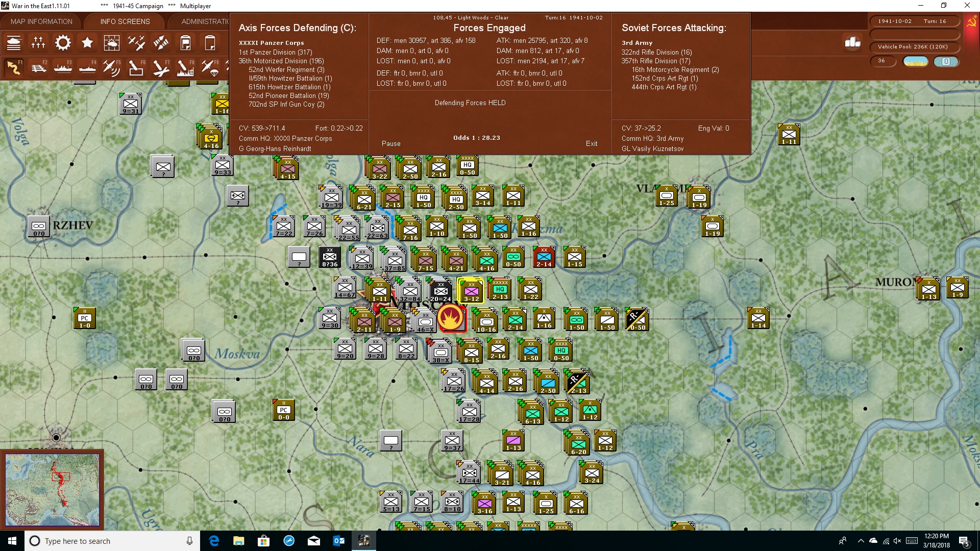Select the F4 Amphibious Transport mode icon
980x551 pixels.
click(87, 68)
